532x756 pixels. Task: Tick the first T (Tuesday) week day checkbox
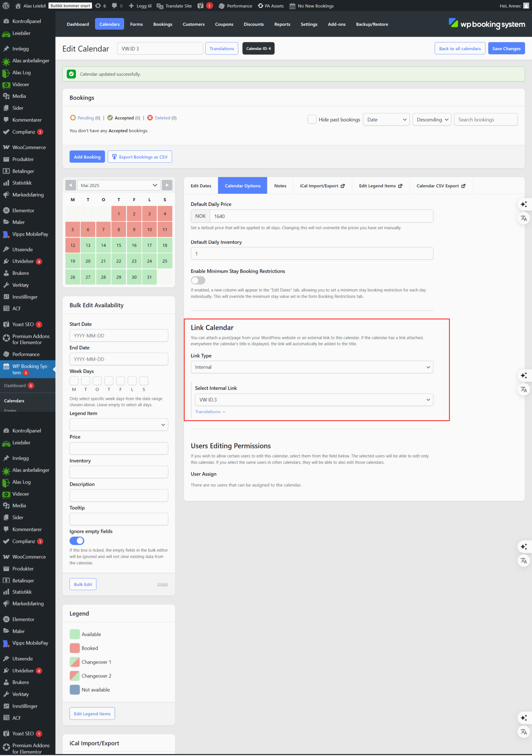click(86, 381)
